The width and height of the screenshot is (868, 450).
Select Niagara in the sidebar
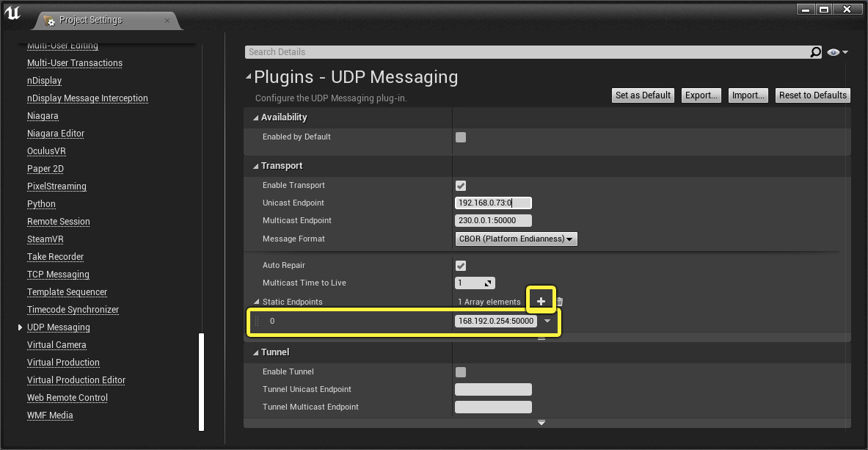pos(43,117)
